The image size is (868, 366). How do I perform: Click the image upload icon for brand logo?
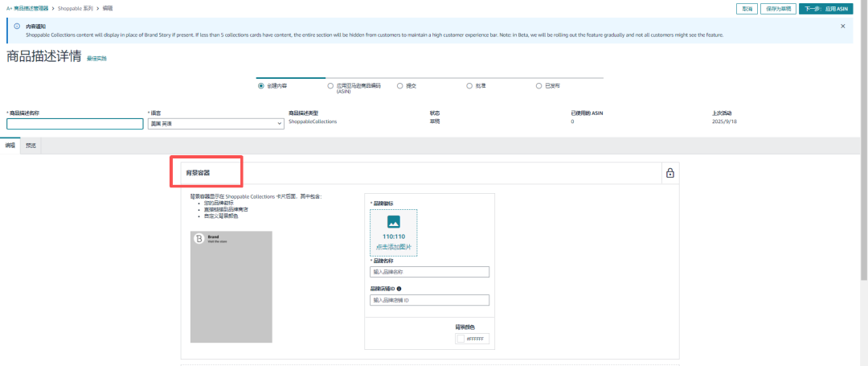pos(393,222)
